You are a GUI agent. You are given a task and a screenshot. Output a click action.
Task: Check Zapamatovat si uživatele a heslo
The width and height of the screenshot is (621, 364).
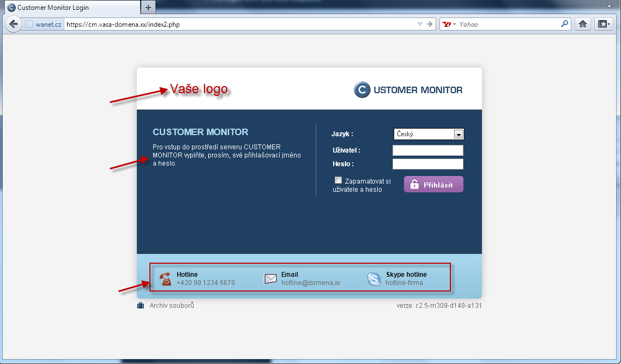coord(338,180)
